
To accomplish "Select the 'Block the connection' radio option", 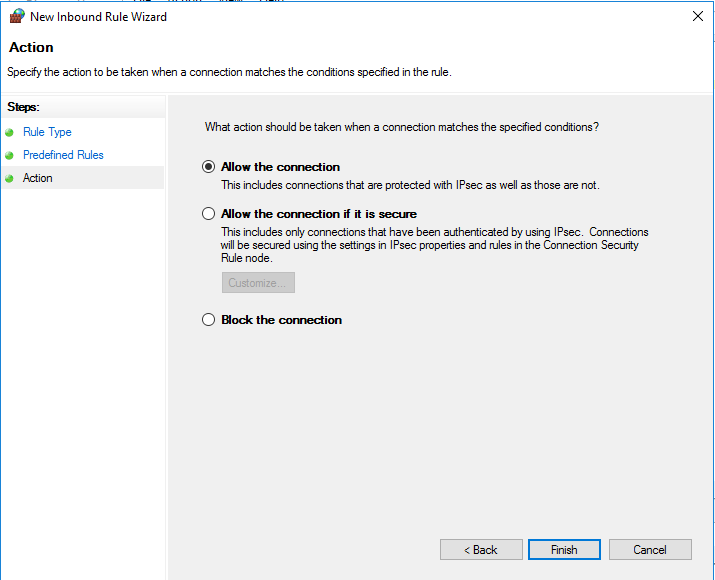I will point(209,320).
